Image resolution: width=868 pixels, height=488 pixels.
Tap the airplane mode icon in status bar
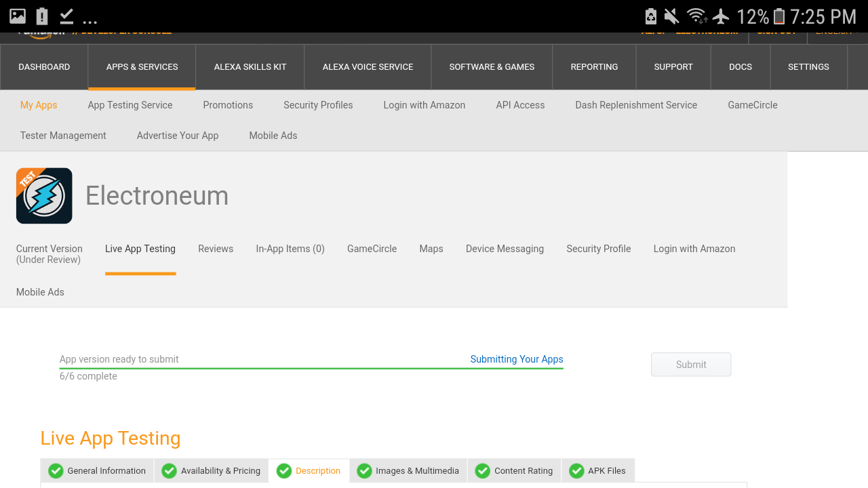tap(721, 16)
